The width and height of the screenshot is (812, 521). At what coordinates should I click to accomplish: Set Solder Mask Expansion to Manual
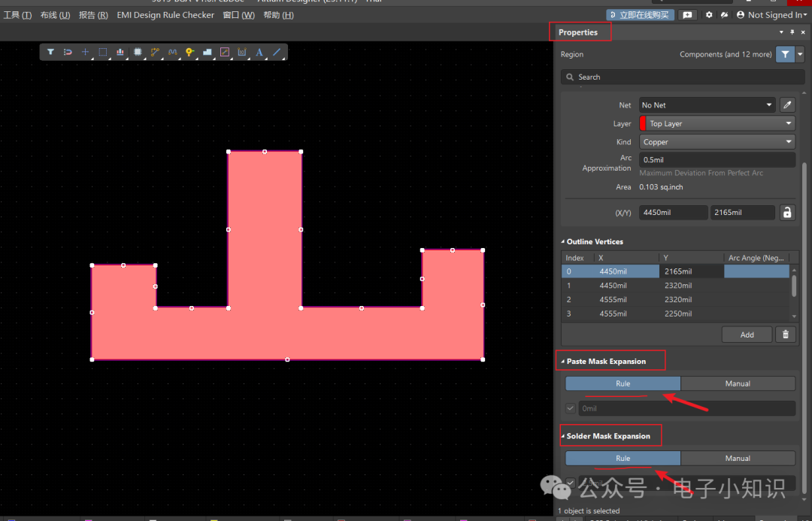click(x=738, y=459)
